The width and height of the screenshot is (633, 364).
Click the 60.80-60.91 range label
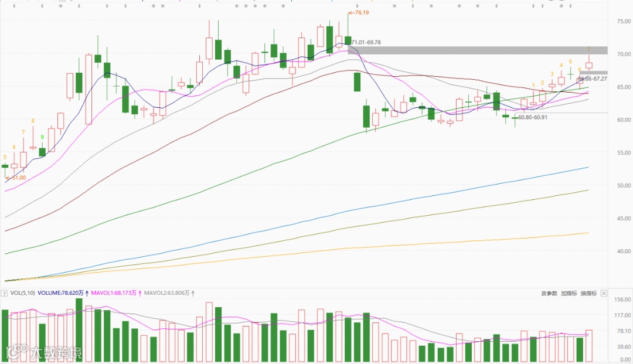[x=532, y=117]
